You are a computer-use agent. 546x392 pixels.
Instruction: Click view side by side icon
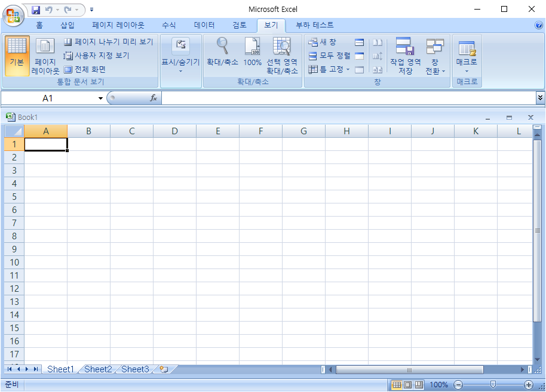click(x=378, y=42)
